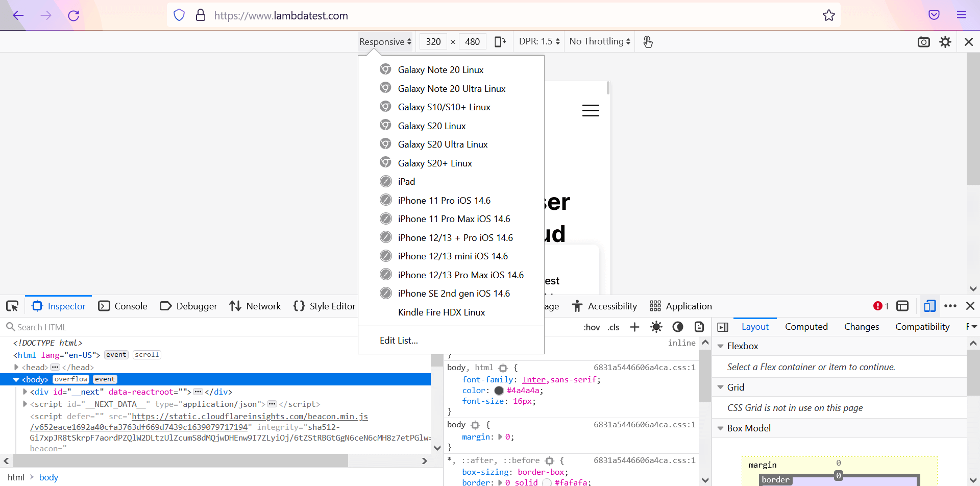Screen dimensions: 980x486
Task: Toggle dark color scheme simulation
Action: pyautogui.click(x=678, y=327)
